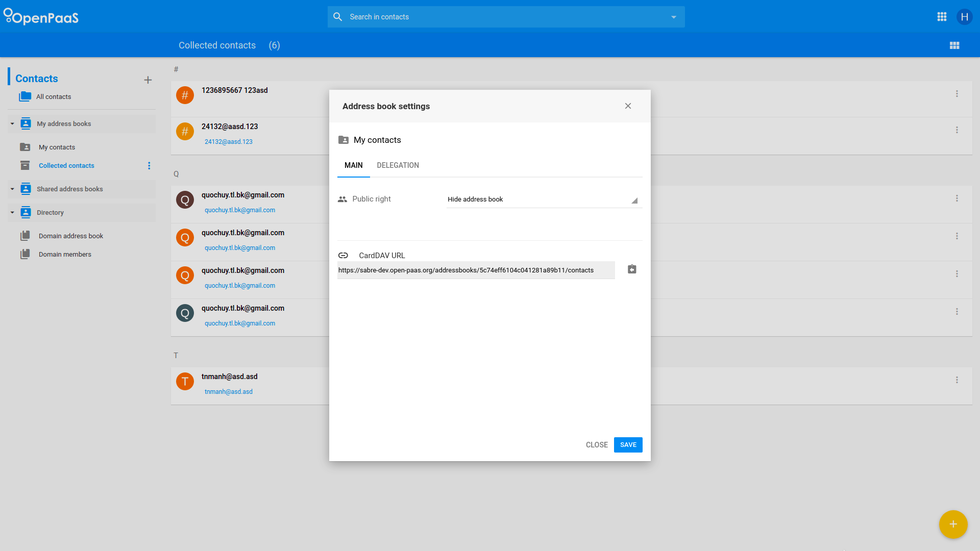Image resolution: width=980 pixels, height=551 pixels.
Task: Click the Contacts sidebar heading
Action: pos(37,79)
